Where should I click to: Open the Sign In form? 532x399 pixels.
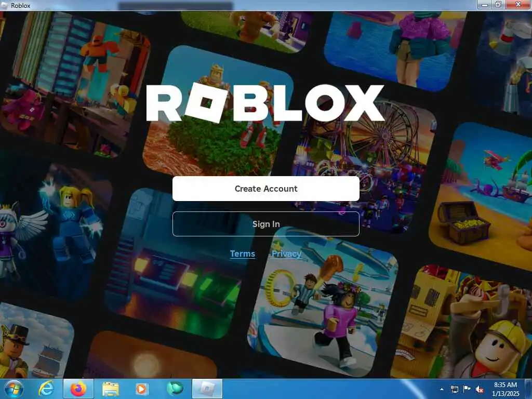pos(265,224)
